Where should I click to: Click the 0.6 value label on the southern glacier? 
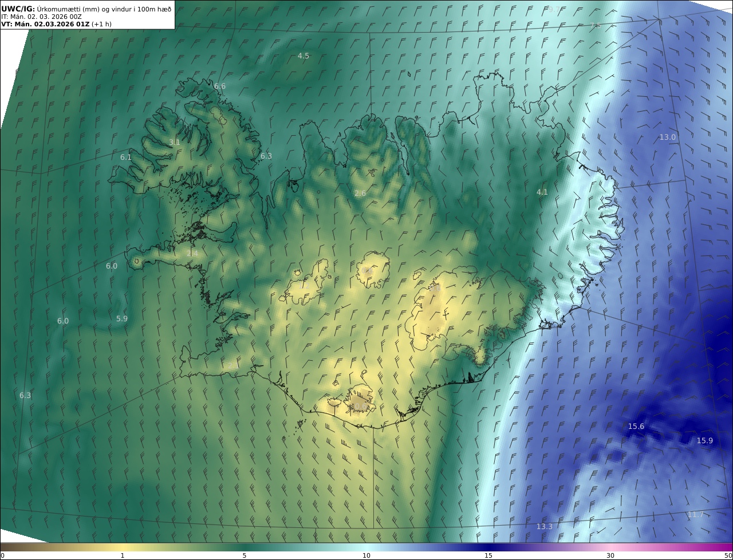click(360, 407)
